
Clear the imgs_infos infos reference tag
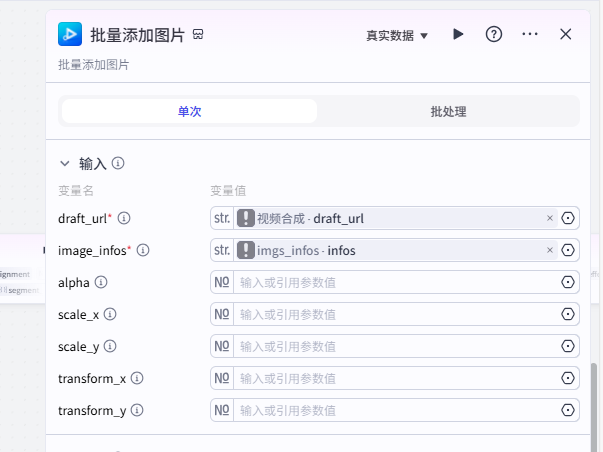coord(550,250)
